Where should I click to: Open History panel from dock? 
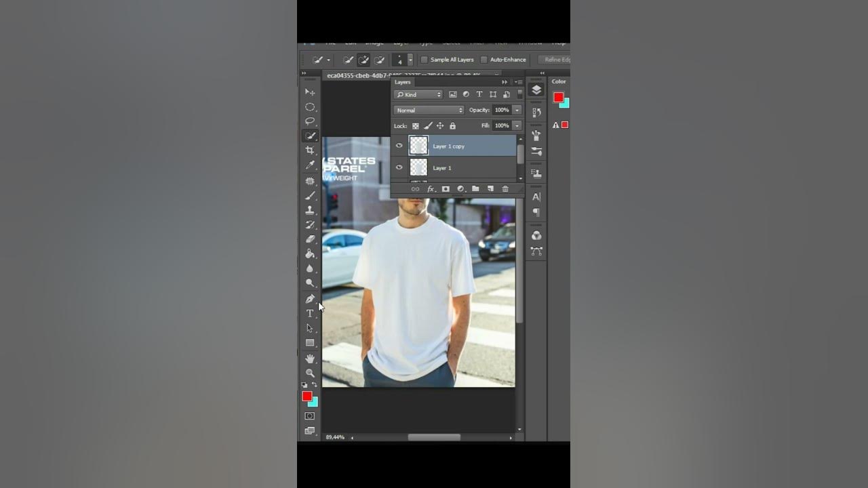tap(536, 113)
